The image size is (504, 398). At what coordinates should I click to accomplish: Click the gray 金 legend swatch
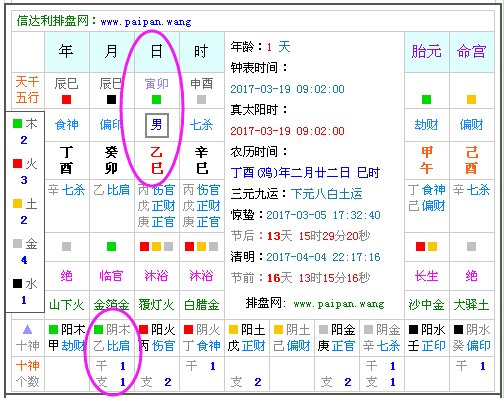tap(17, 243)
